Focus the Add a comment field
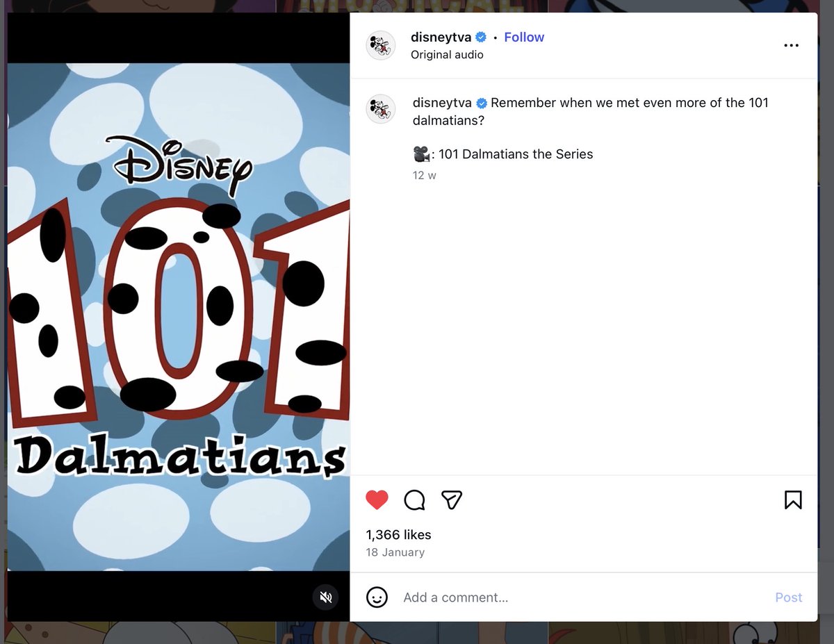This screenshot has height=644, width=834. tap(582, 597)
